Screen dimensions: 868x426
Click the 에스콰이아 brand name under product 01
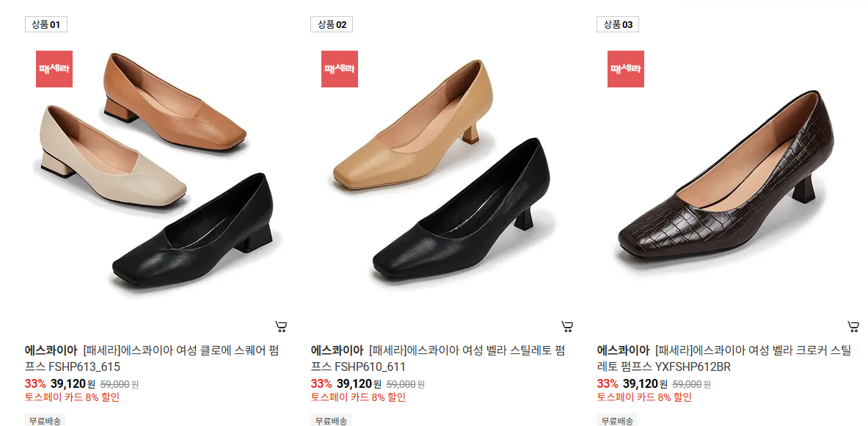point(51,350)
